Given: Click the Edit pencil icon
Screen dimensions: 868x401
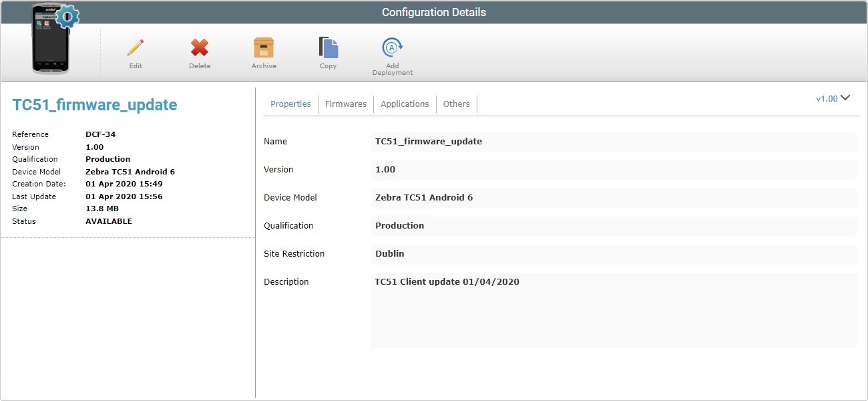Looking at the screenshot, I should (135, 48).
